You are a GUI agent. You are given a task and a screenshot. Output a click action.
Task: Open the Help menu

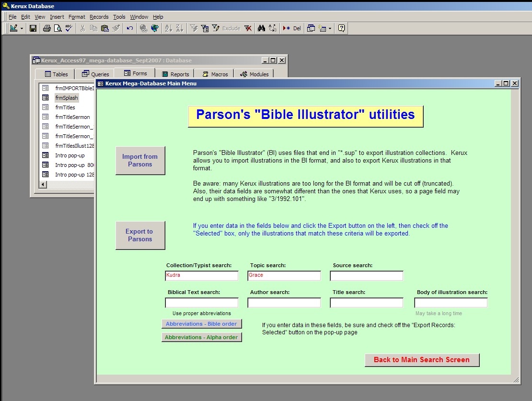158,17
